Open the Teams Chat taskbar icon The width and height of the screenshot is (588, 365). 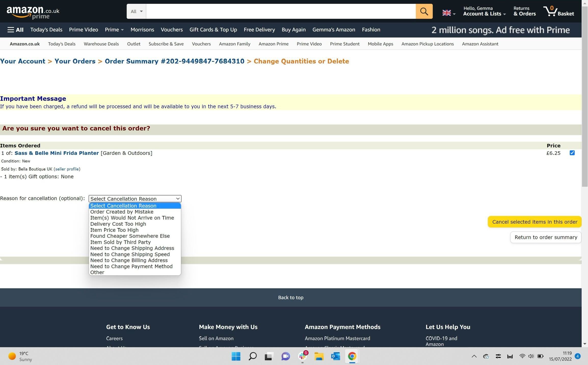click(x=286, y=356)
